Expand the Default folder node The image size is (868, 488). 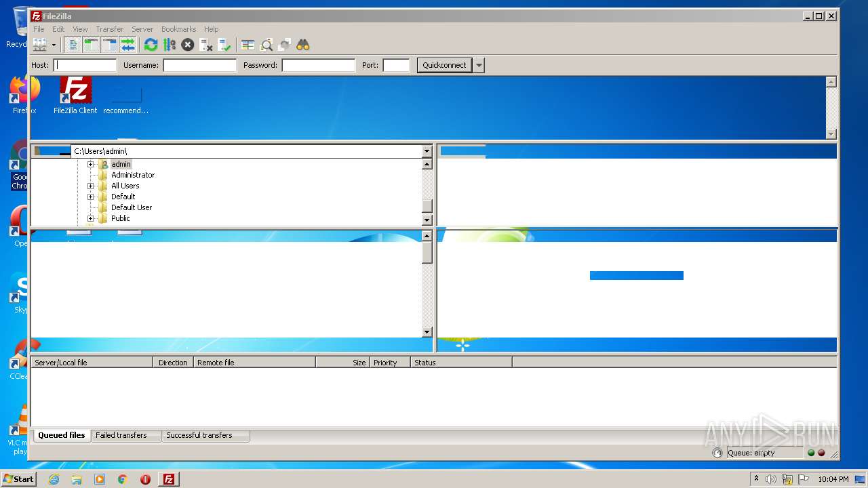coord(90,197)
